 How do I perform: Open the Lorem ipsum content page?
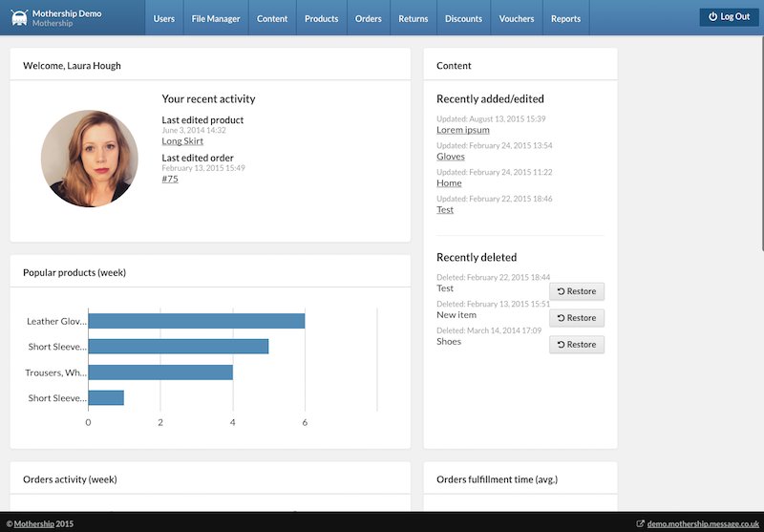463,130
